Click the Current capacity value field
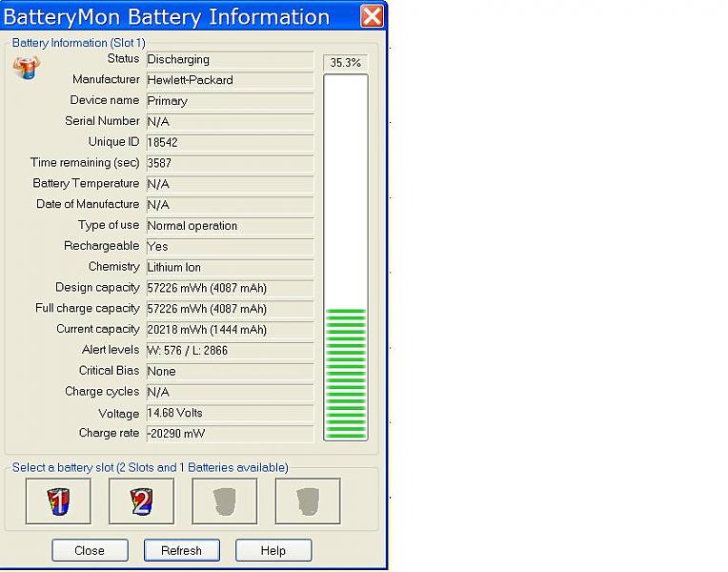 tap(229, 330)
